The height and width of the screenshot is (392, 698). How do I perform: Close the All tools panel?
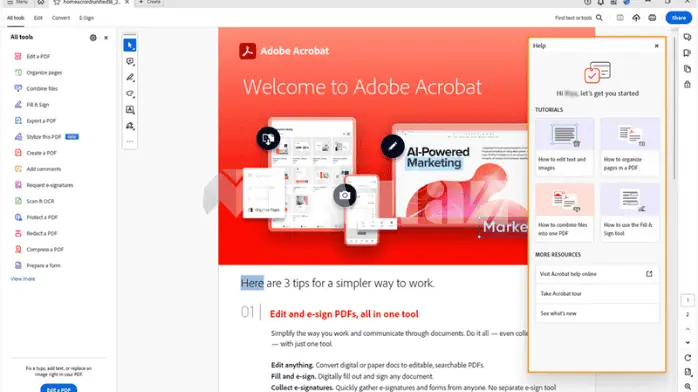tap(106, 38)
